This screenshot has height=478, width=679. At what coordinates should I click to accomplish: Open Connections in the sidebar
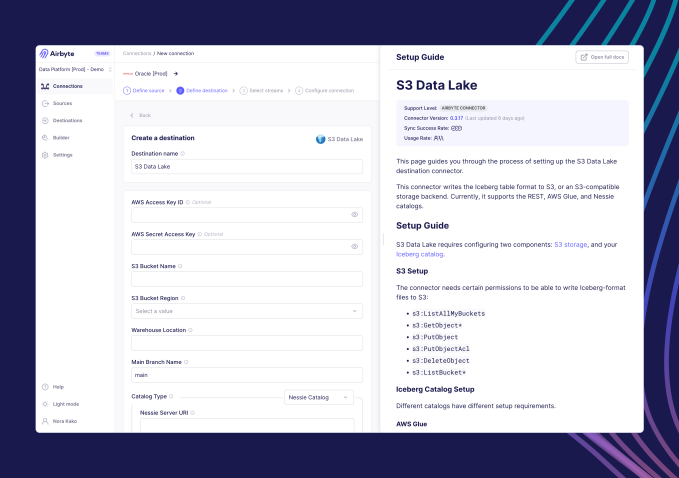74,86
